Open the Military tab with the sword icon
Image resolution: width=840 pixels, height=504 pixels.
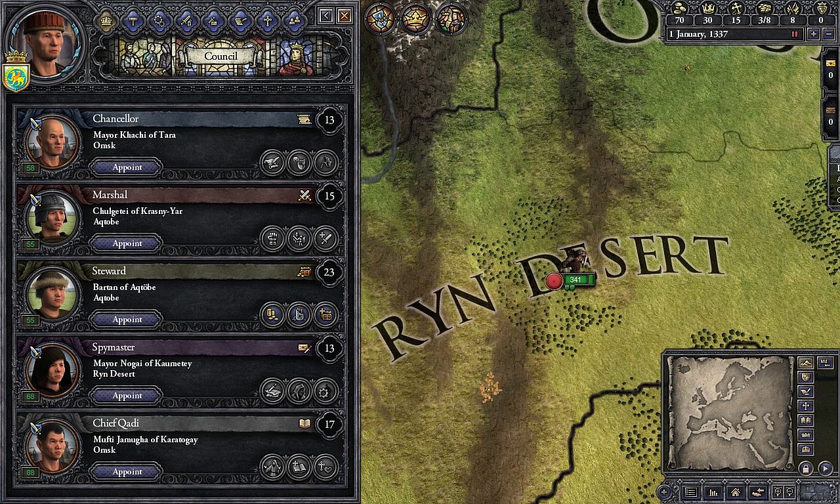coord(186,20)
